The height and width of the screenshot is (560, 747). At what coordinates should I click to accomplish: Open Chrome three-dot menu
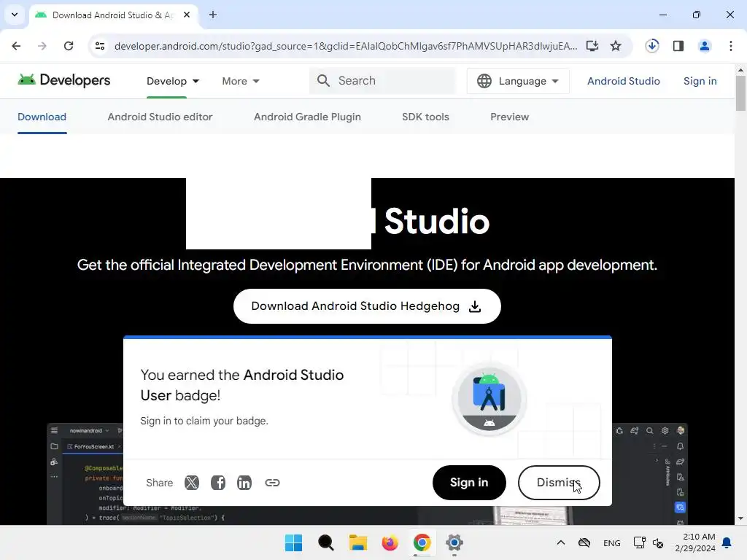pos(731,46)
